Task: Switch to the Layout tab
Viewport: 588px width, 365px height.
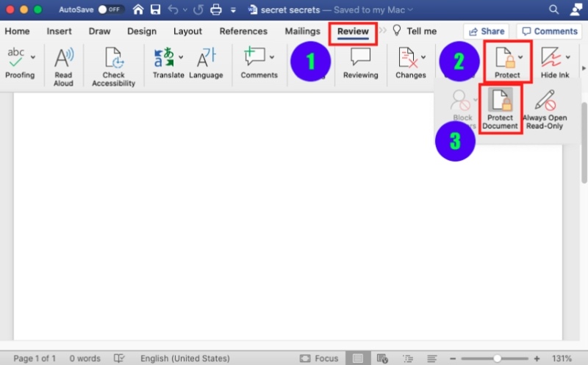Action: point(187,31)
